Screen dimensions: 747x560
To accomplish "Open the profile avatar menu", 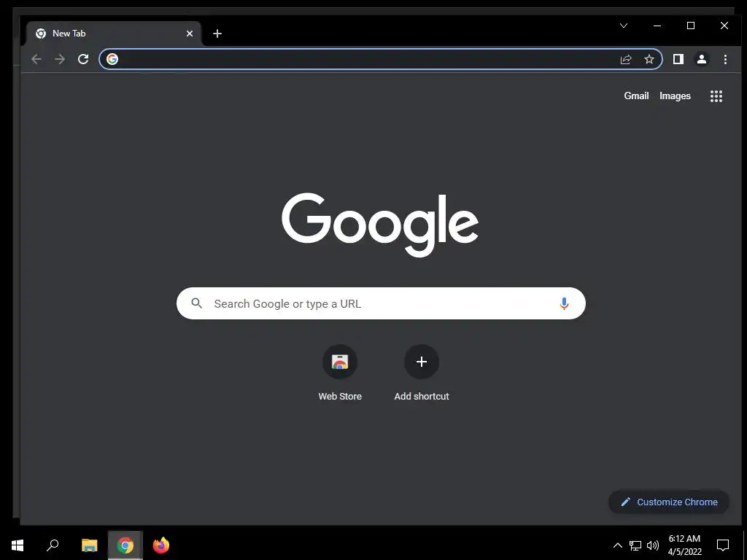I will pos(701,59).
